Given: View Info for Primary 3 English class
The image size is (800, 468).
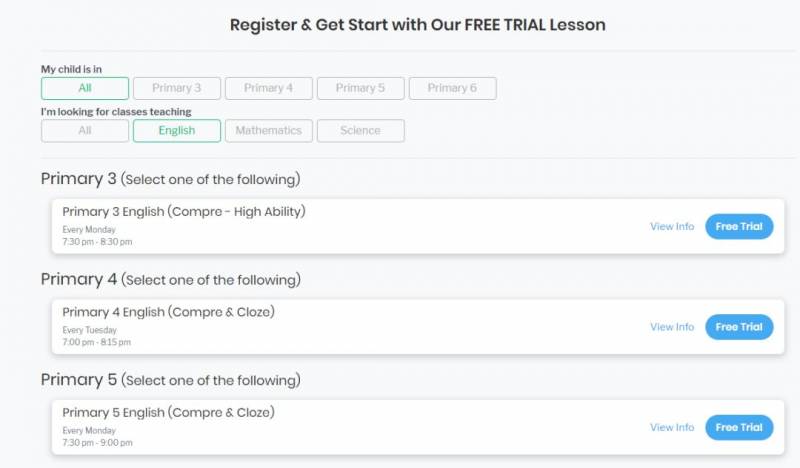Looking at the screenshot, I should pyautogui.click(x=672, y=226).
